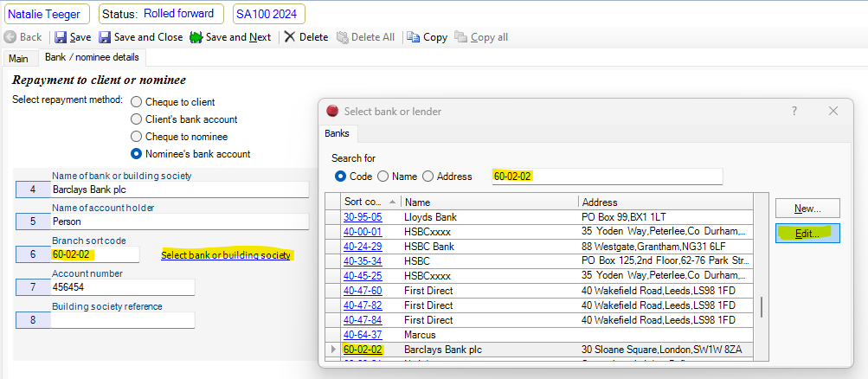
Task: Click Select bank or building society link
Action: 226,255
